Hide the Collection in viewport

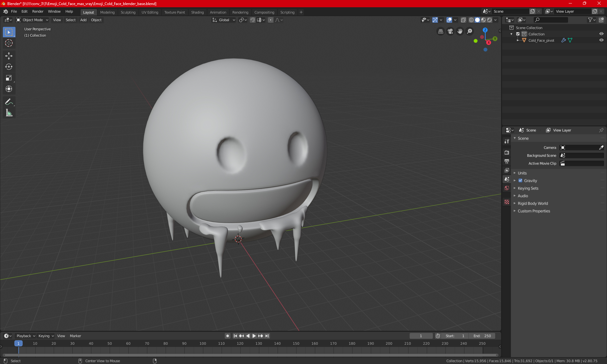pyautogui.click(x=601, y=34)
